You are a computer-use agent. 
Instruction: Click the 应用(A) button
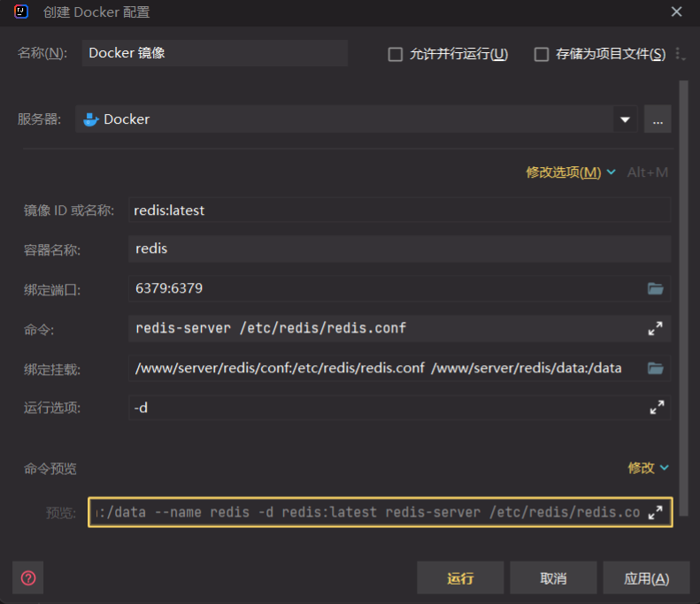(646, 578)
